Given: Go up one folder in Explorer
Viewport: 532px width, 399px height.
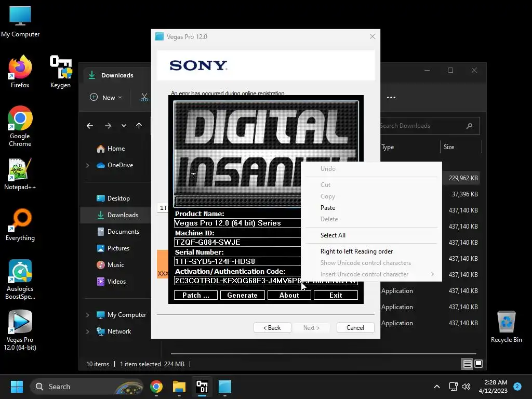Looking at the screenshot, I should click(x=139, y=126).
